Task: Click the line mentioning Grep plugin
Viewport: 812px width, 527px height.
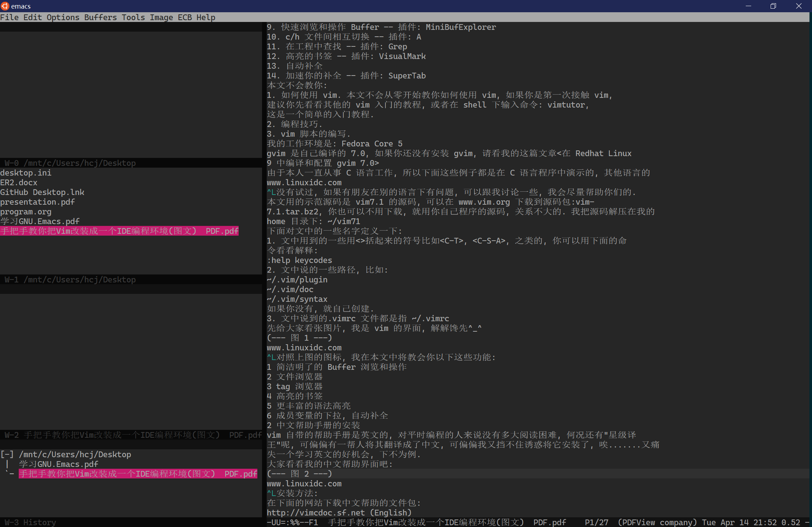Action: point(337,46)
